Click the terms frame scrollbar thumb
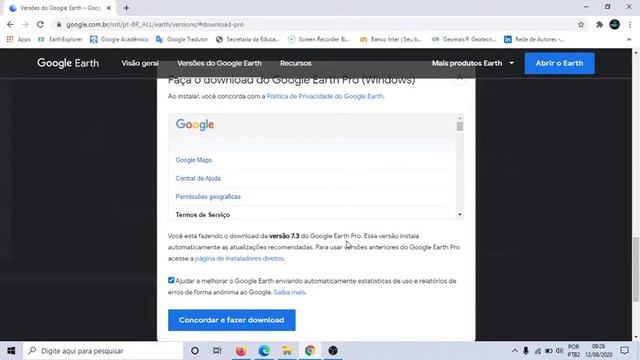The height and width of the screenshot is (360, 640). click(x=460, y=126)
